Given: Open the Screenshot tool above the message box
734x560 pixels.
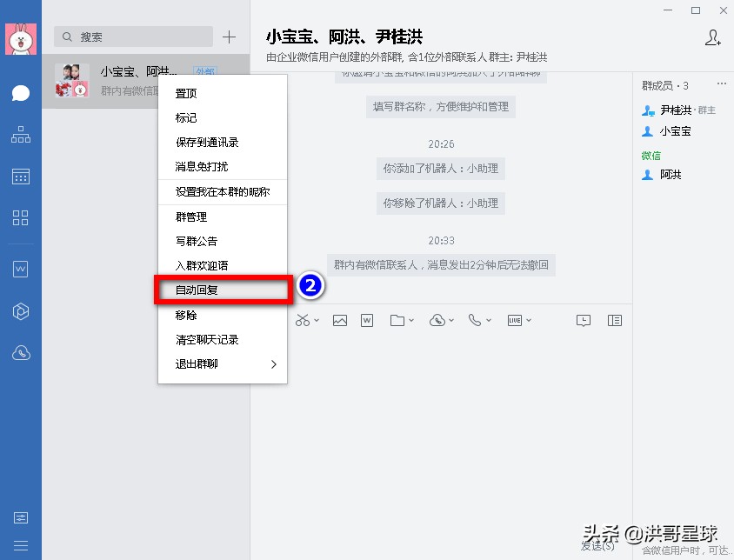Looking at the screenshot, I should point(303,320).
